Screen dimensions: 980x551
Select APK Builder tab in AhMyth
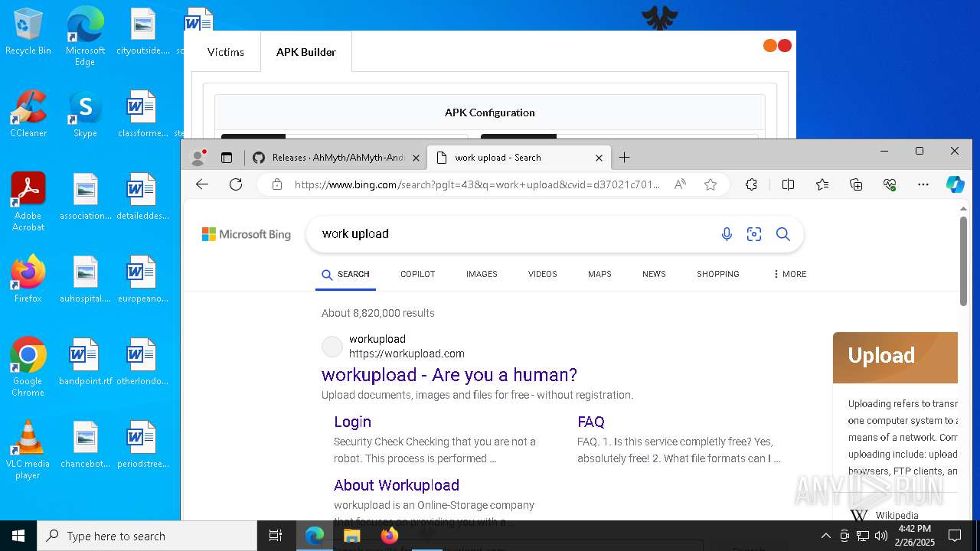click(306, 52)
